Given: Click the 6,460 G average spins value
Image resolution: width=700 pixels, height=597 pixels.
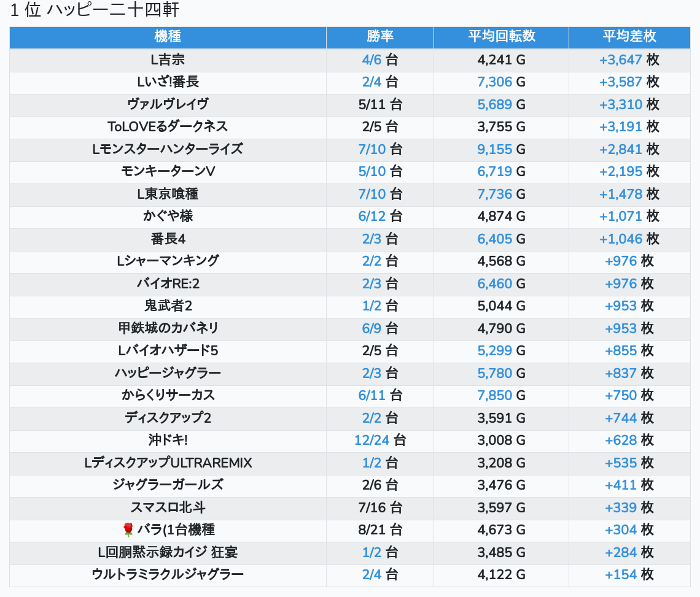Looking at the screenshot, I should 501,284.
